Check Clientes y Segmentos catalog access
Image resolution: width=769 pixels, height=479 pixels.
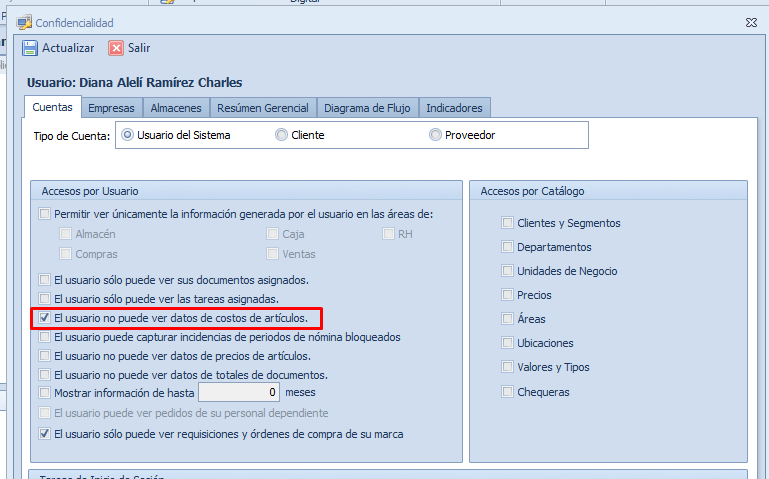point(508,223)
